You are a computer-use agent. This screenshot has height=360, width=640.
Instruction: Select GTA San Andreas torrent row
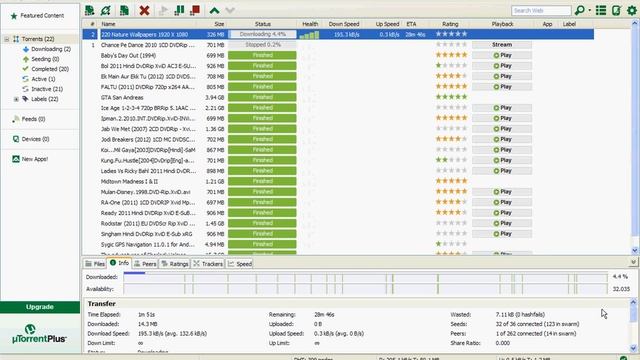click(x=338, y=97)
